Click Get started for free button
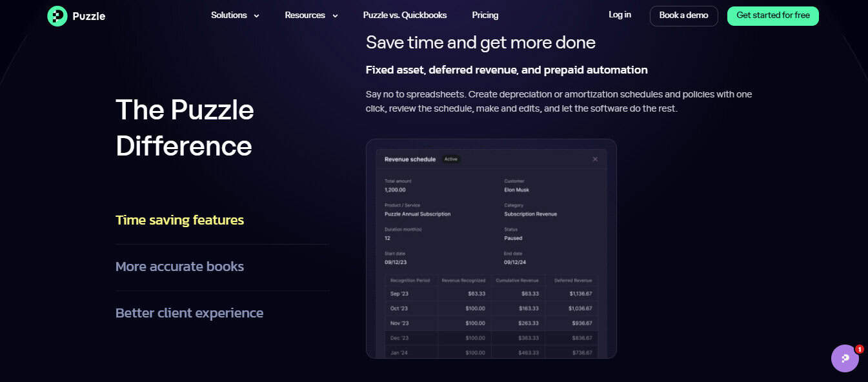Image resolution: width=868 pixels, height=382 pixels. [772, 15]
